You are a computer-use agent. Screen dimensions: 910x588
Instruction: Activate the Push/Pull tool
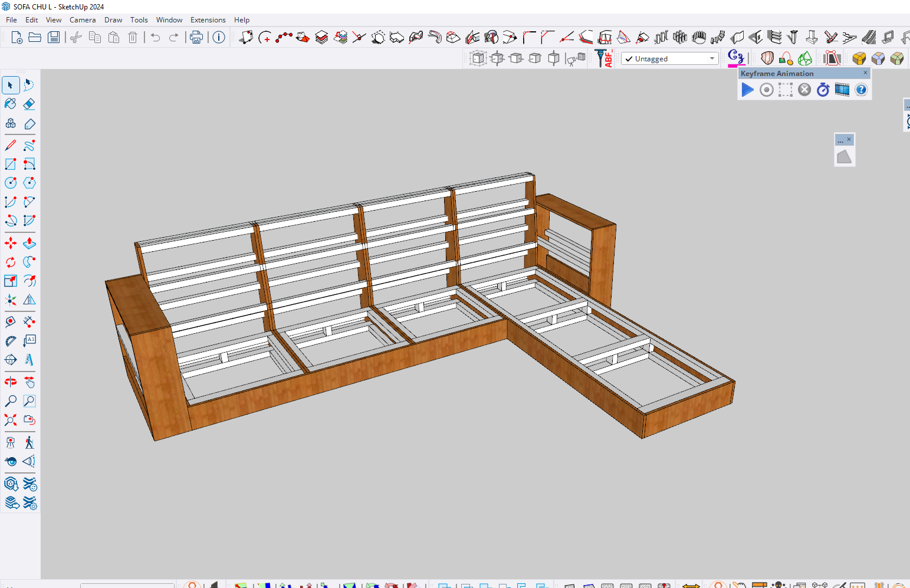[x=29, y=243]
